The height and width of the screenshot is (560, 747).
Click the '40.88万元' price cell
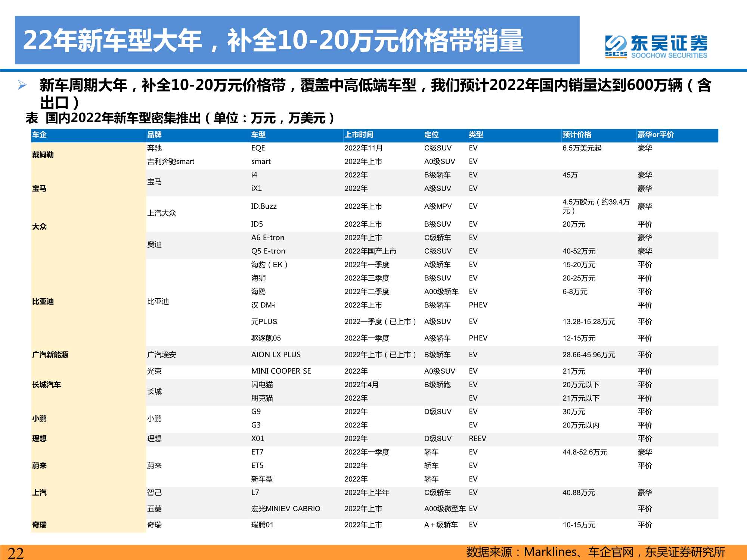(x=579, y=493)
